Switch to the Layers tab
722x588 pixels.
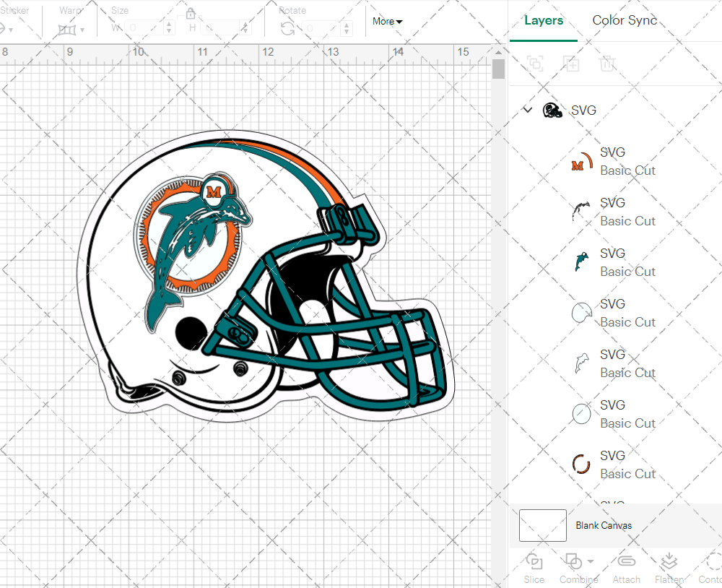(544, 20)
